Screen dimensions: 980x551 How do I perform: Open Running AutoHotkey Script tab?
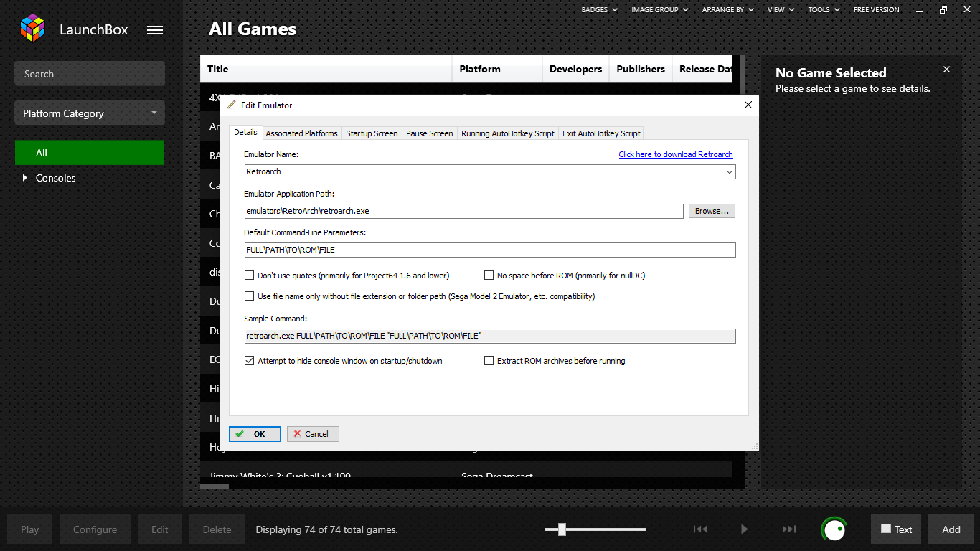(x=508, y=133)
